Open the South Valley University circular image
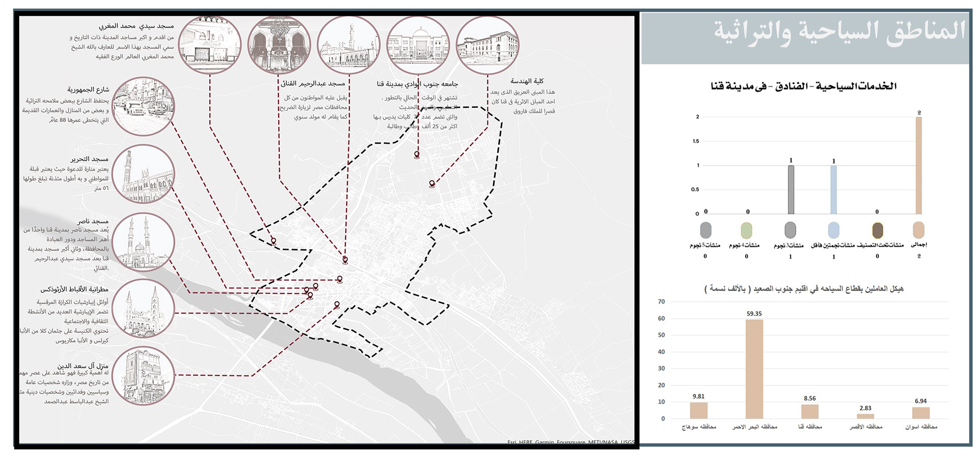Viewport: 980px width, 459px height. pyautogui.click(x=418, y=45)
